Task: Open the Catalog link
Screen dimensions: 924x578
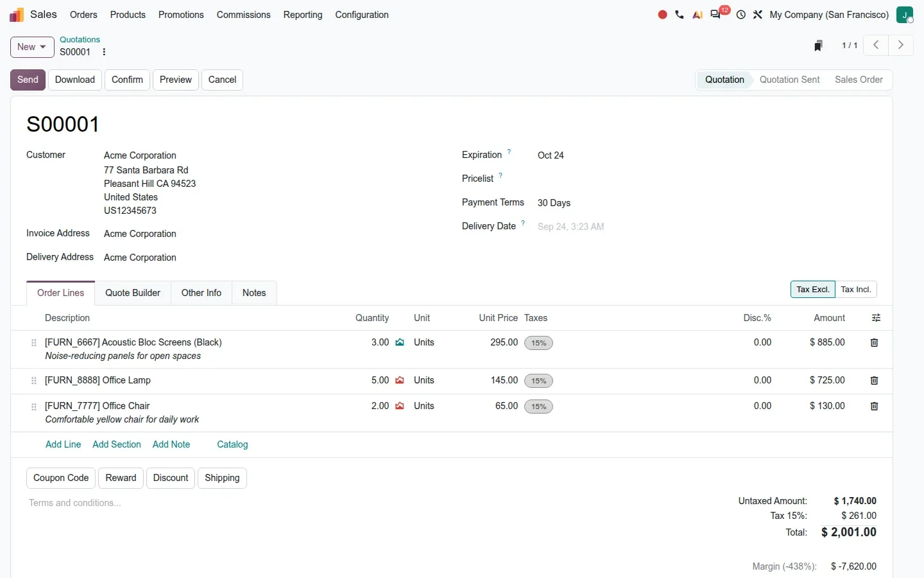Action: (x=232, y=444)
